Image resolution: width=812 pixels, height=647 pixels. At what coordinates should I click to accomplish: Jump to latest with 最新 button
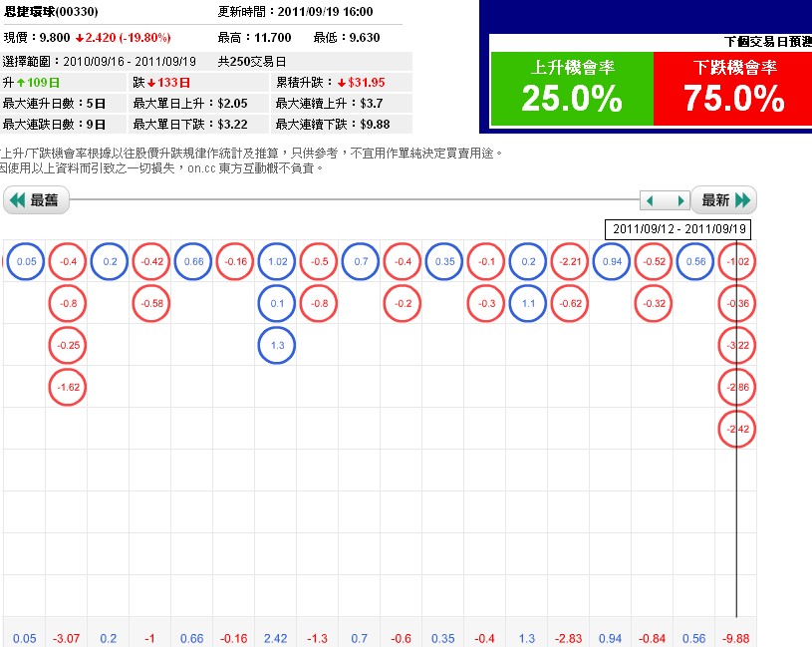coord(725,200)
